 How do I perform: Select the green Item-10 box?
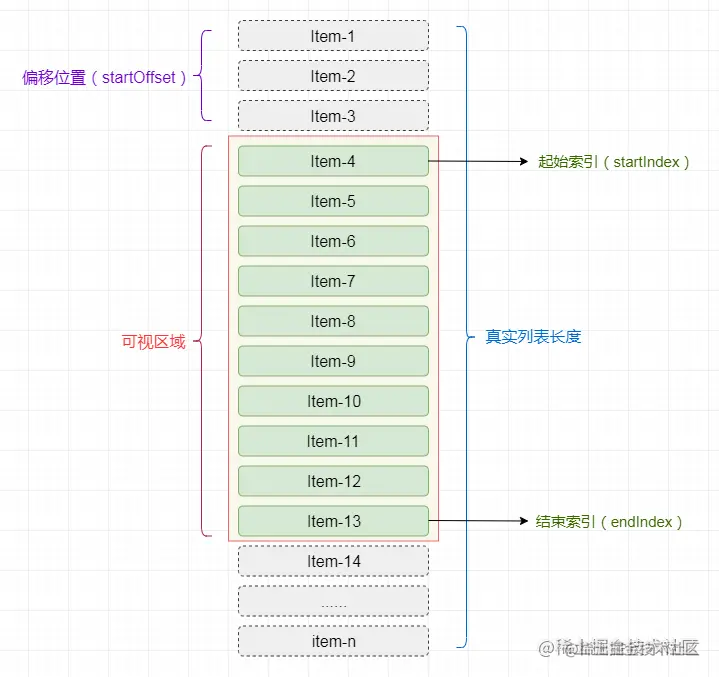tap(333, 401)
